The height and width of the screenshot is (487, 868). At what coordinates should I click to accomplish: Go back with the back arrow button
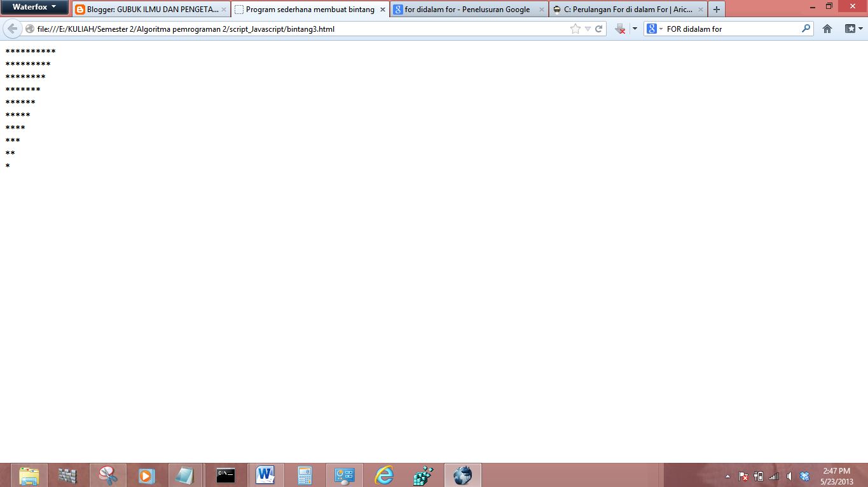pyautogui.click(x=12, y=29)
